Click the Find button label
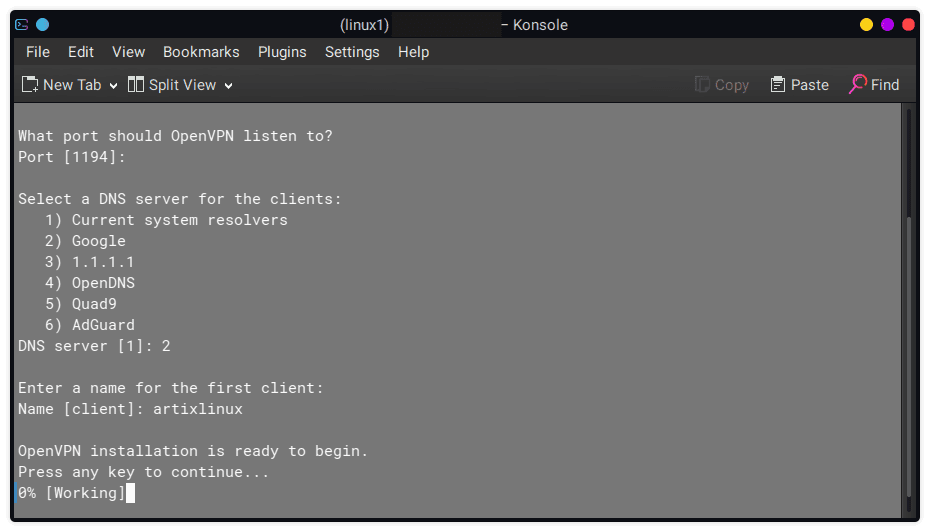 (885, 85)
